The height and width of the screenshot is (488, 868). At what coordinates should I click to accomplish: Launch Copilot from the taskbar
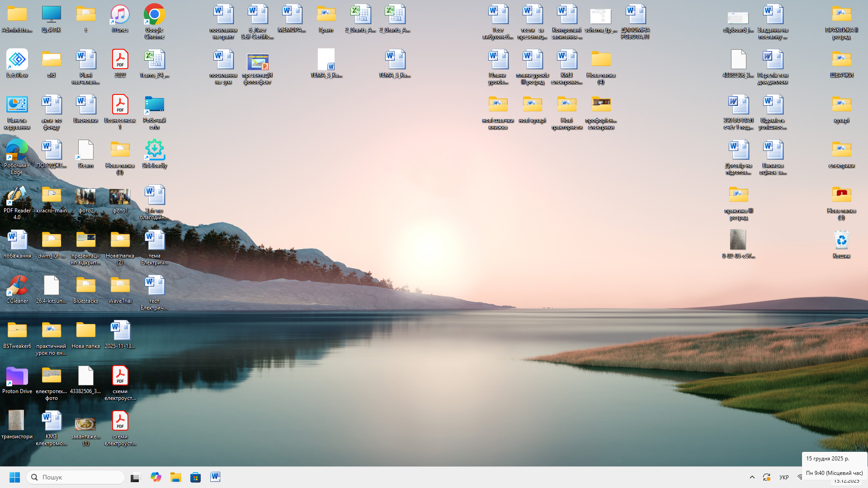(x=156, y=477)
